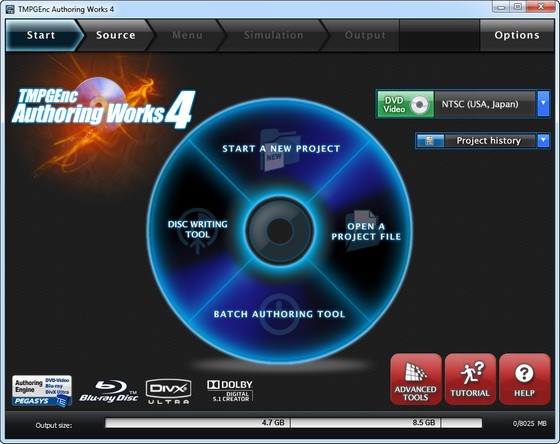The width and height of the screenshot is (560, 444).
Task: Launch the Batch Authoring Tool segment
Action: pos(279,314)
